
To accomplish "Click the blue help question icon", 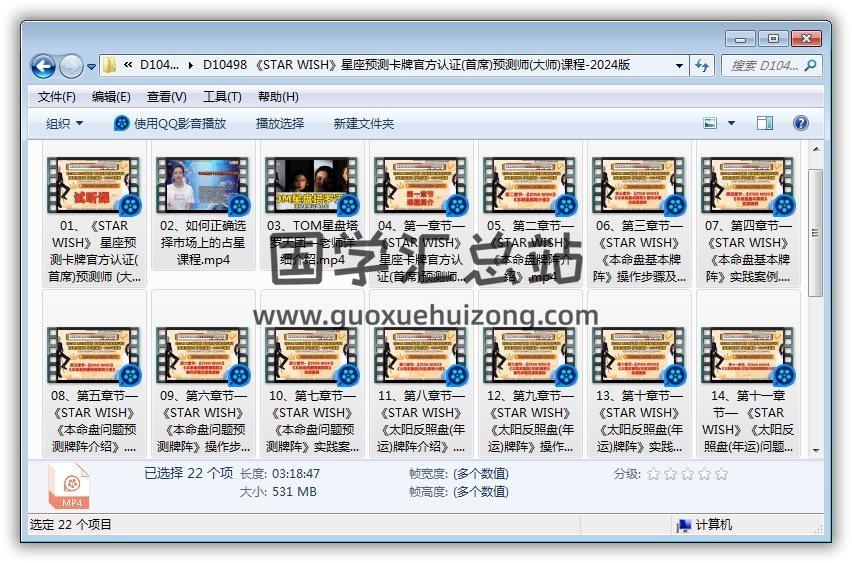I will [x=800, y=123].
